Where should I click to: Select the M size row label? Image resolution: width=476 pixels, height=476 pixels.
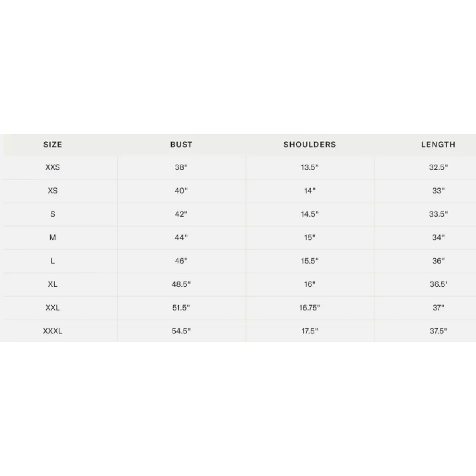click(53, 237)
